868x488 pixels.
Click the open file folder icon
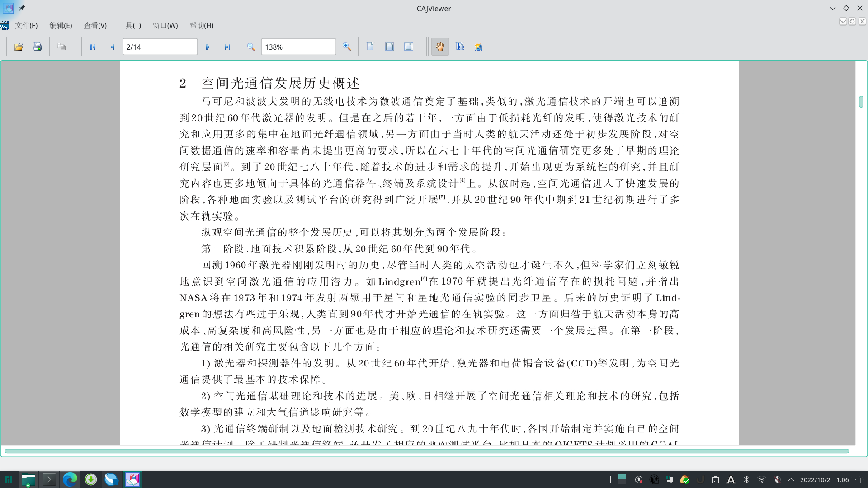point(19,47)
